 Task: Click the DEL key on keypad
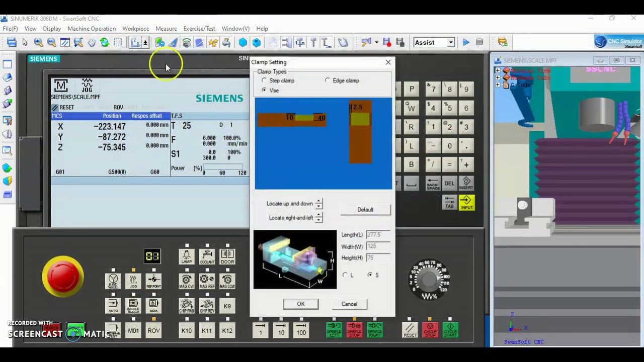coord(449,184)
